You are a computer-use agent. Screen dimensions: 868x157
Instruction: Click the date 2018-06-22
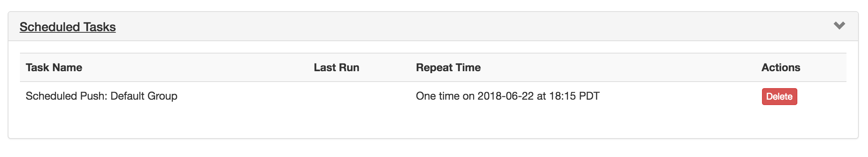[505, 96]
